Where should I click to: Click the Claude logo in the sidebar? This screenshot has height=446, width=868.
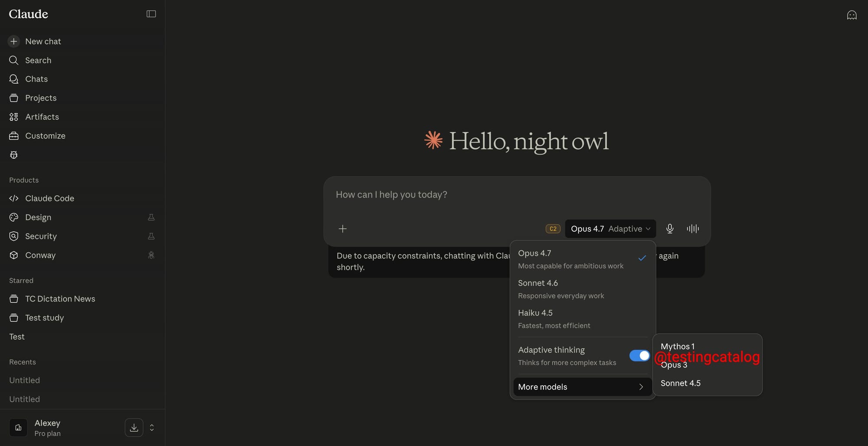[28, 14]
